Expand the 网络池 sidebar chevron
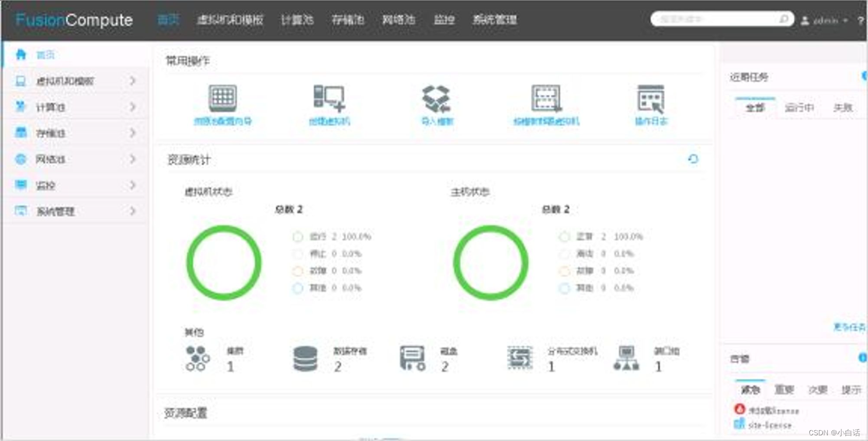The width and height of the screenshot is (868, 441). [x=133, y=159]
